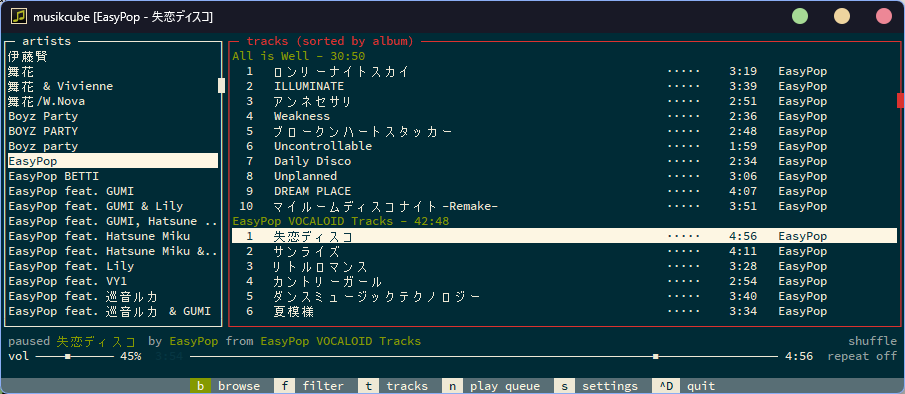Viewport: 905px width, 394px height.
Task: Click the 4:07 duration of DREAM PLACE
Action: tap(743, 191)
